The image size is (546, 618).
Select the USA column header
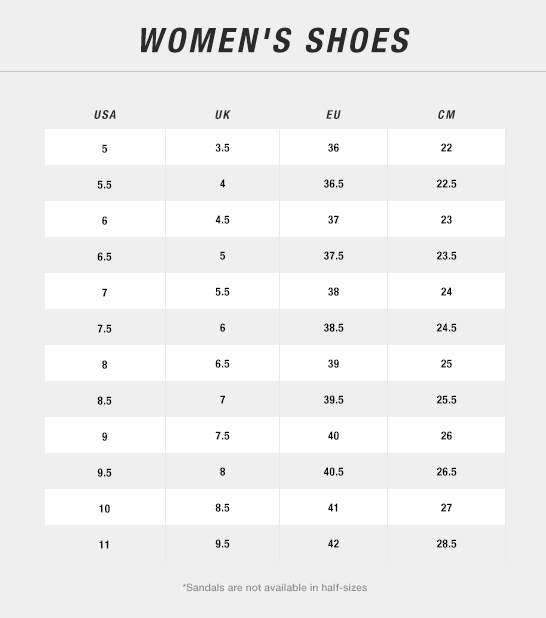[x=105, y=115]
